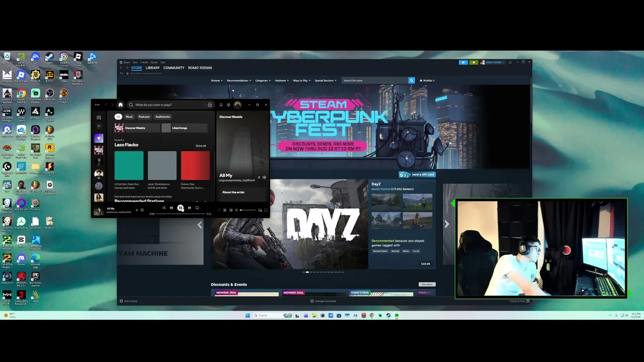Click See More in Discounts & Events
This screenshot has width=644, height=362.
click(x=427, y=285)
